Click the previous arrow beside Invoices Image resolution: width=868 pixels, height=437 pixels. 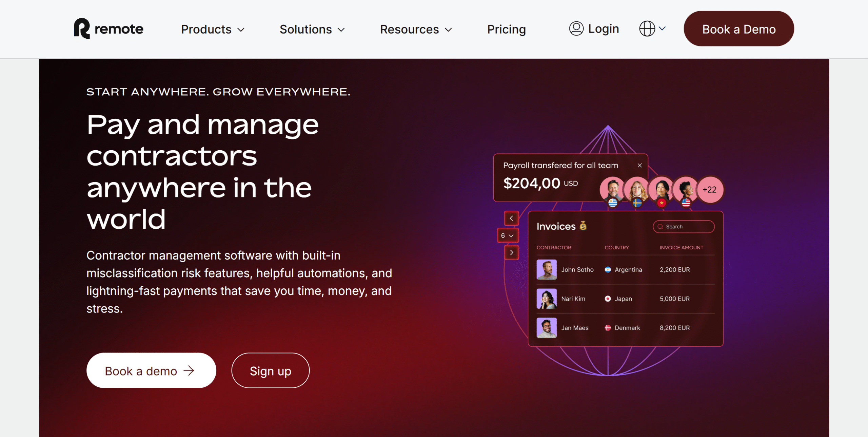(x=511, y=218)
